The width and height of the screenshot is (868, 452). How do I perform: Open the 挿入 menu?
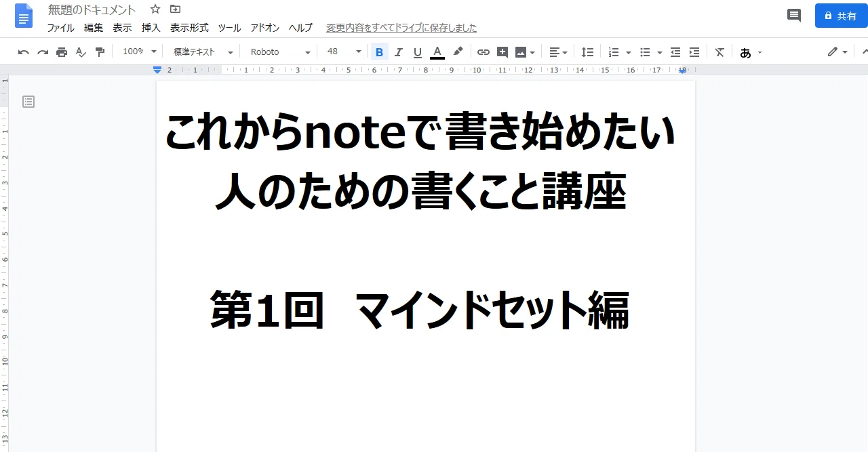[x=151, y=28]
